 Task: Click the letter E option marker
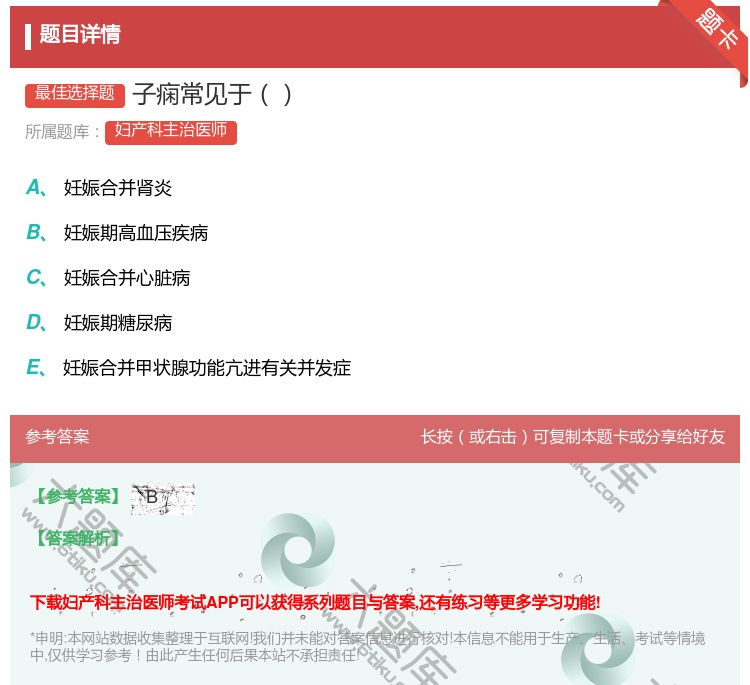coord(36,367)
